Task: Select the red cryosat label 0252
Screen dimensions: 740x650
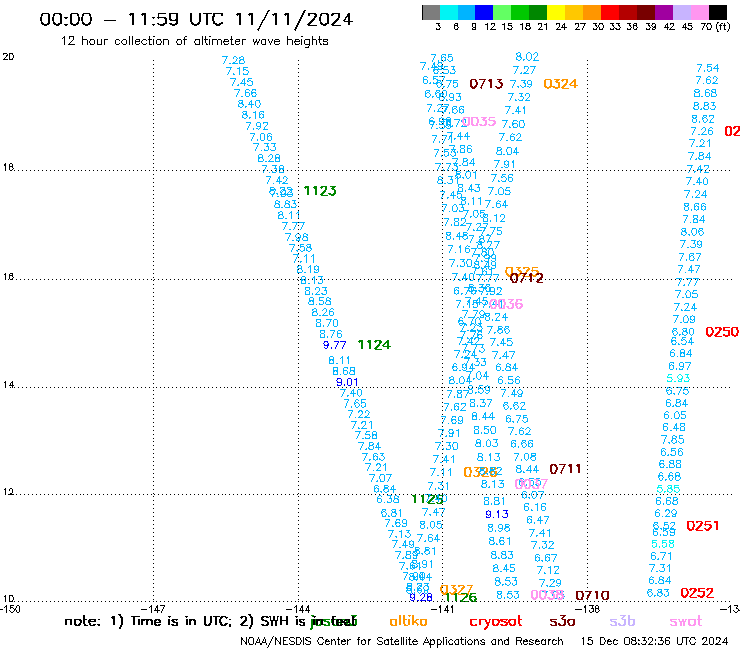Action: tap(697, 593)
